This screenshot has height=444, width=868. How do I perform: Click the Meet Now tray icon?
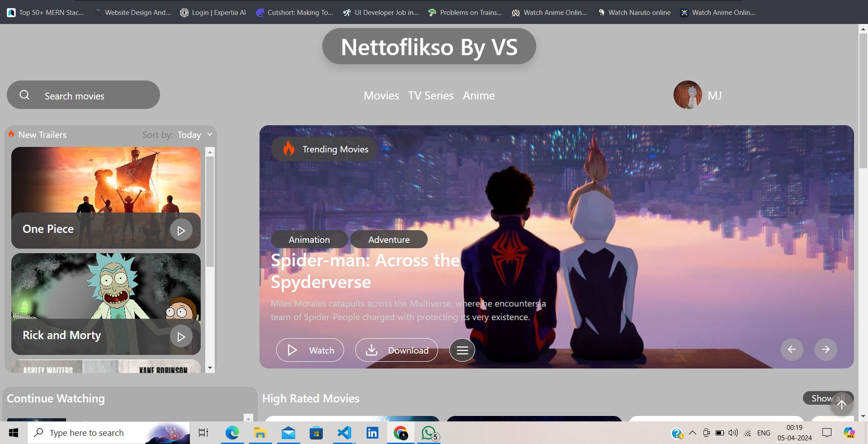pos(706,433)
